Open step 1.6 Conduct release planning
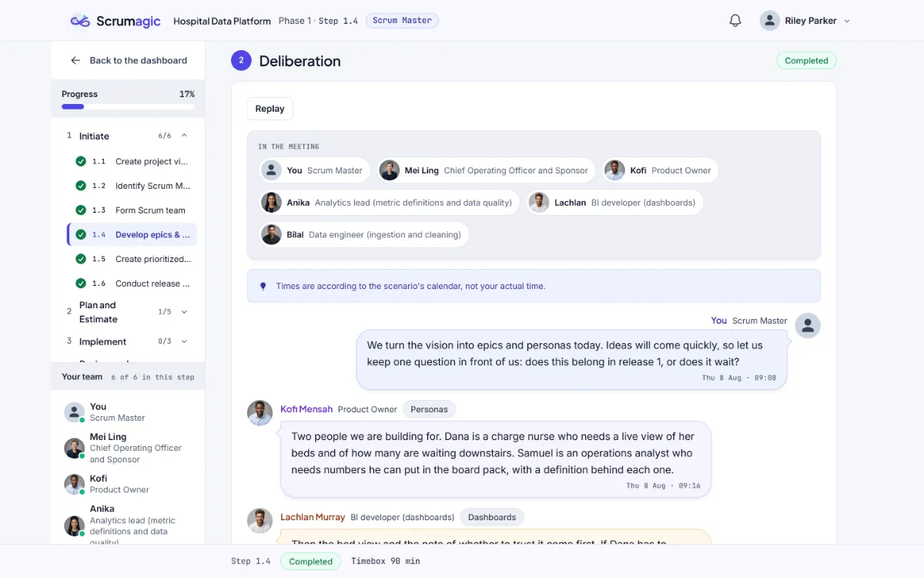 (132, 284)
